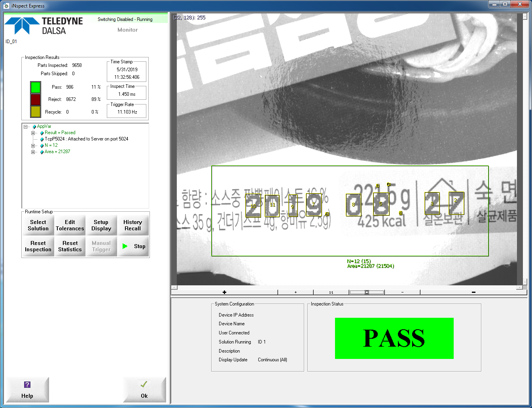The height and width of the screenshot is (408, 532).
Task: Click the large zoom-out minus button
Action: [473, 292]
